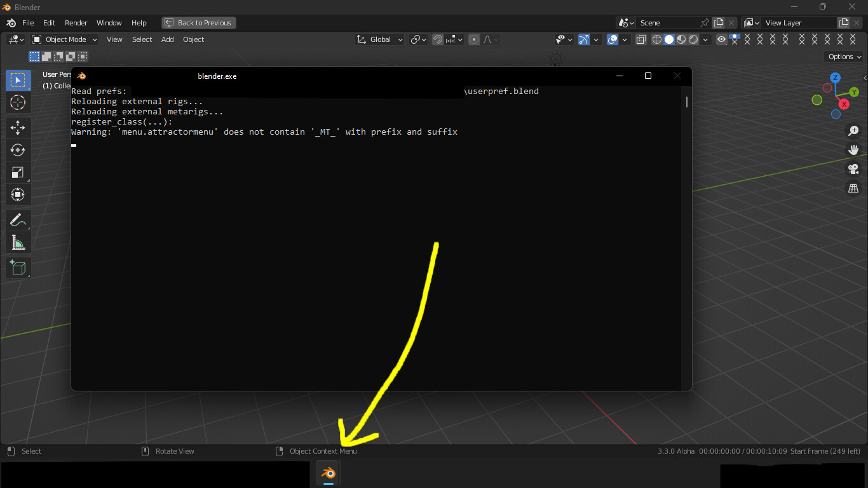Select the Scale tool
The width and height of the screenshot is (868, 488).
coord(18,172)
